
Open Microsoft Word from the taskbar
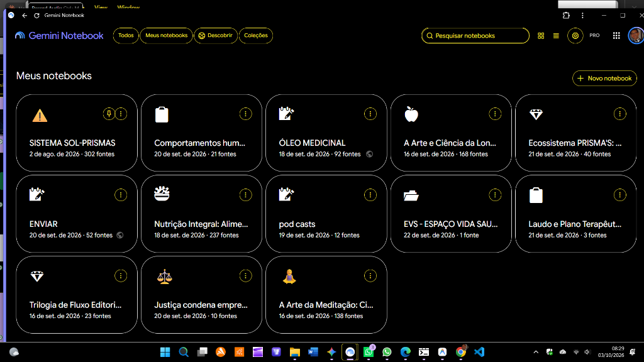313,352
